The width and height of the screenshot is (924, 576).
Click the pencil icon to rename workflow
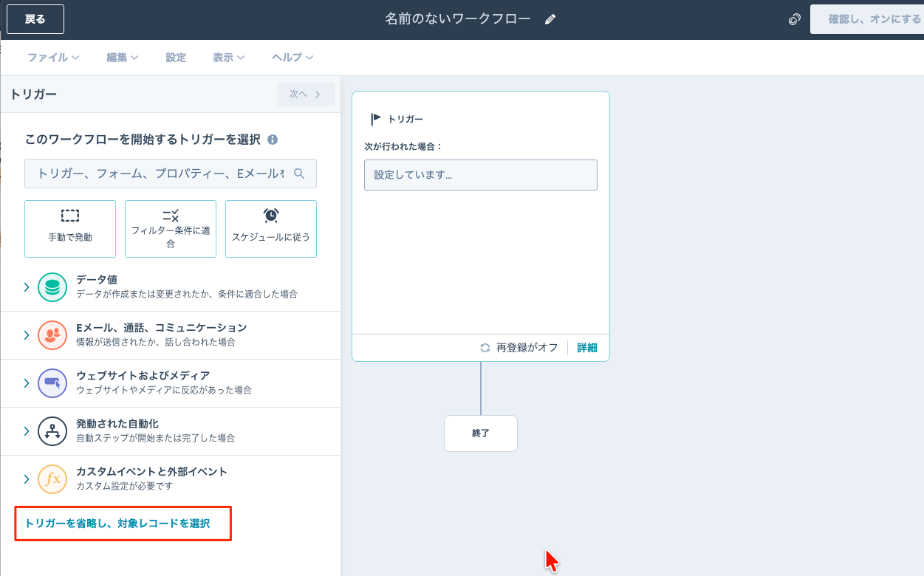[550, 20]
